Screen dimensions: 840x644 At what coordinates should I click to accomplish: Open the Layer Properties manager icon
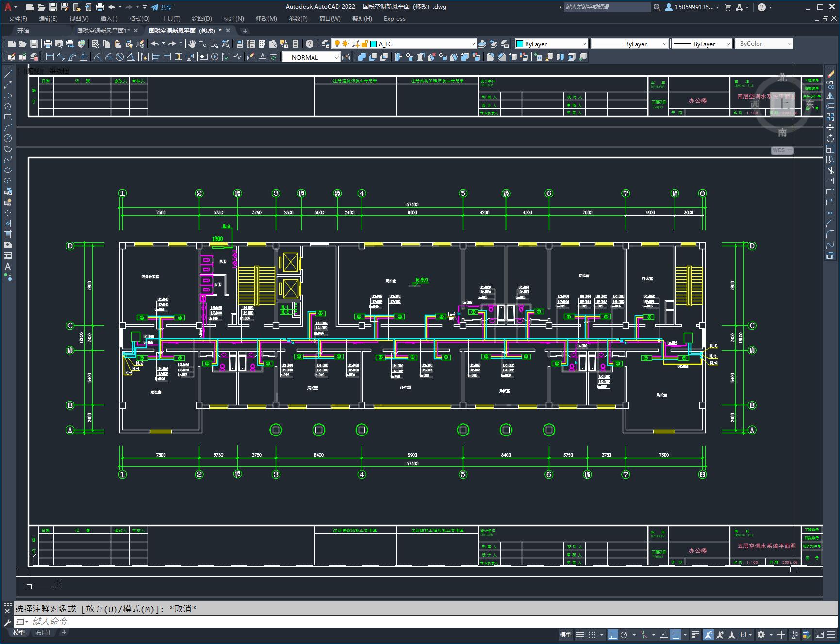[325, 44]
